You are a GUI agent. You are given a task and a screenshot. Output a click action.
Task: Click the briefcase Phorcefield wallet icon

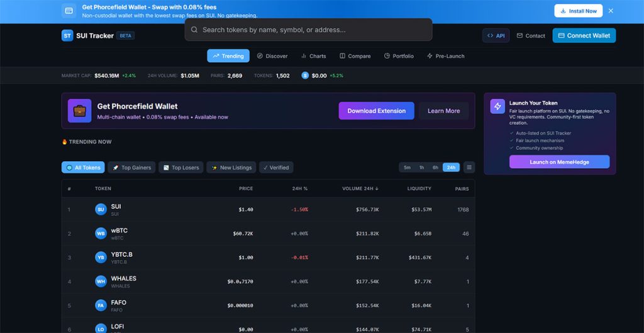[x=80, y=111]
